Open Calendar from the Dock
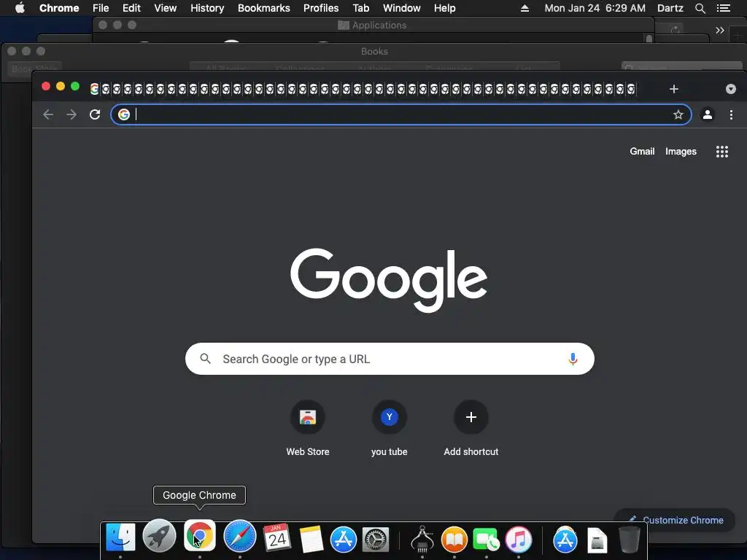Image resolution: width=747 pixels, height=560 pixels. coord(276,537)
